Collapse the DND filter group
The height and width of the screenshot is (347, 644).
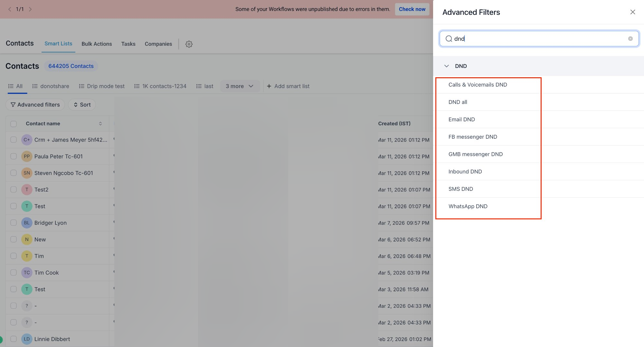447,66
